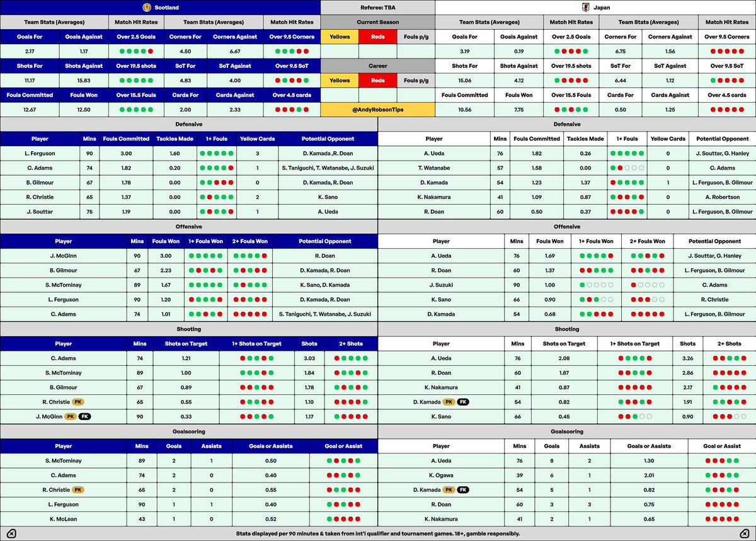Click K. Nakamura's potential opponent 'A. Robertson'
Screen dimensions: 756x541
tap(722, 197)
